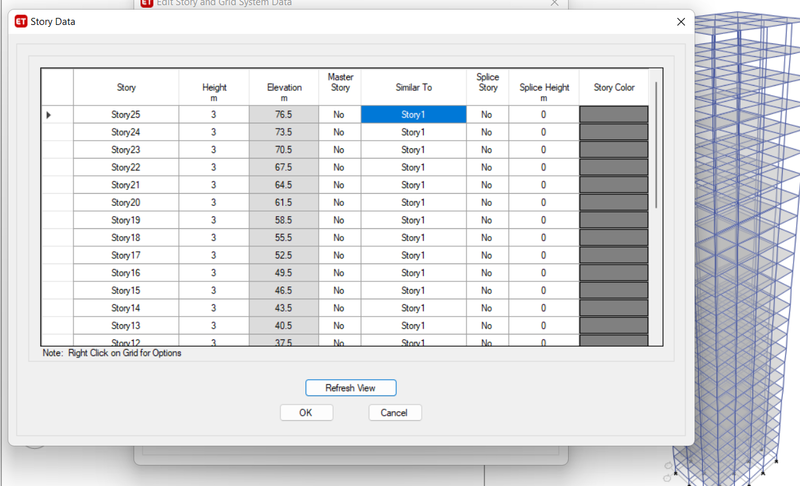This screenshot has width=800, height=486.
Task: Click elevation value 46.5
Action: [284, 291]
